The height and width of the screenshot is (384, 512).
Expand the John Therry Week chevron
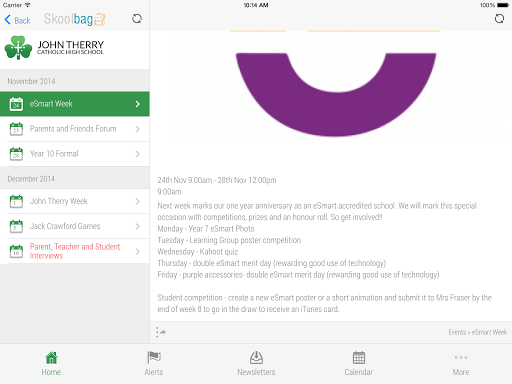tap(138, 201)
